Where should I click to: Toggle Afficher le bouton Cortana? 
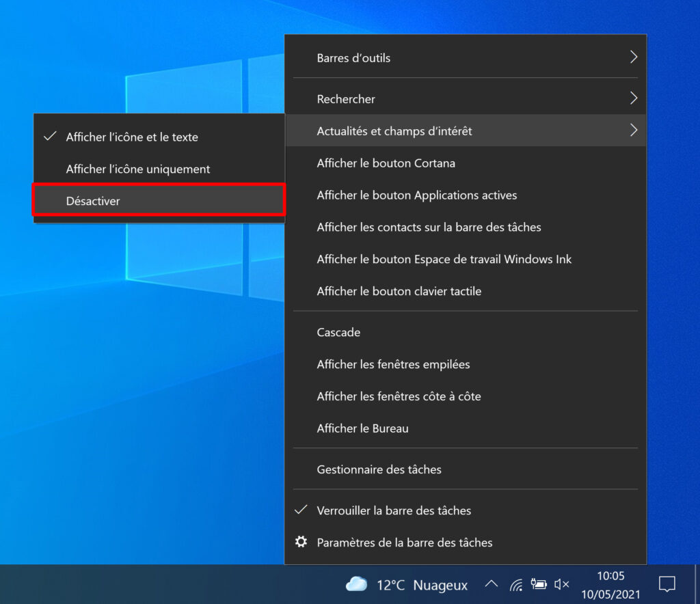(465, 163)
